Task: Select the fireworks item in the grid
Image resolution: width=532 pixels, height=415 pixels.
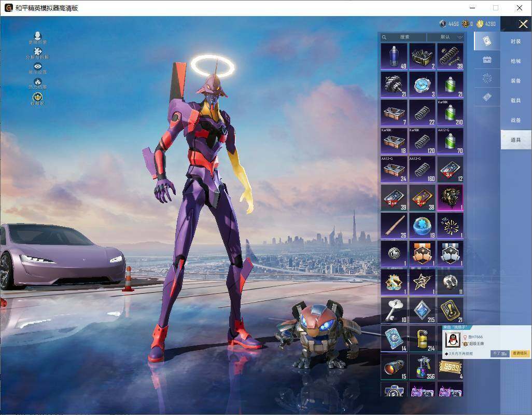Action: pos(450,226)
